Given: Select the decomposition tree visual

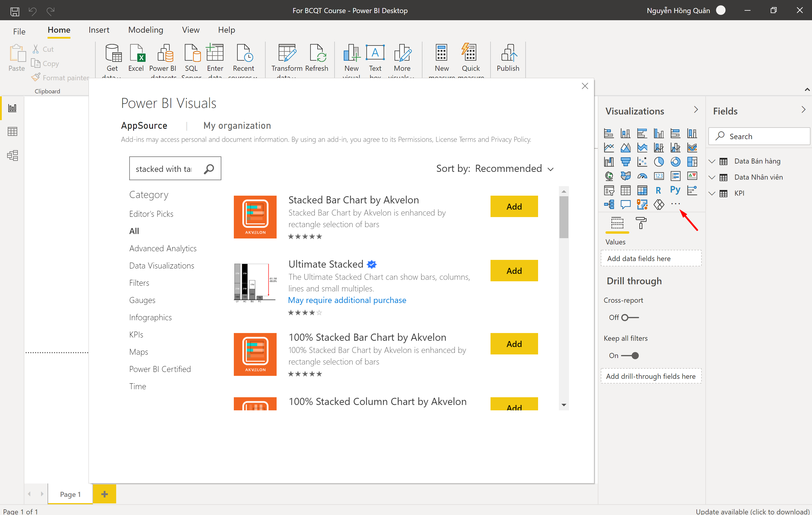Looking at the screenshot, I should pyautogui.click(x=609, y=205).
